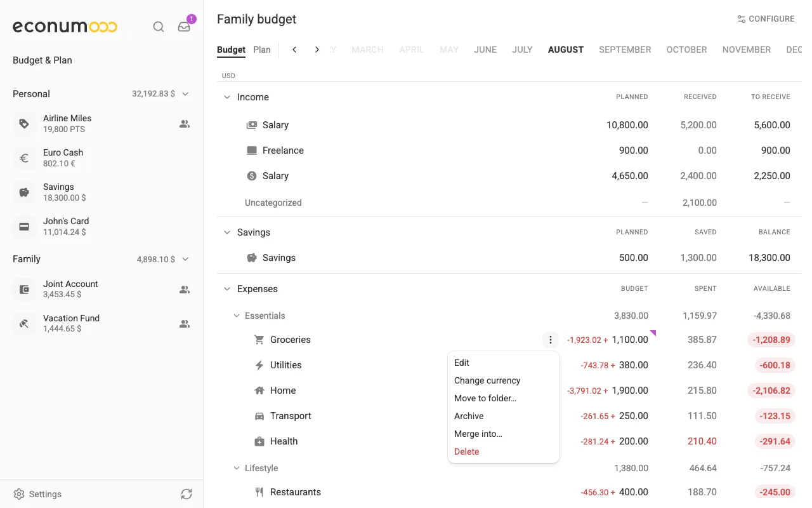
Task: Open the search magnifier icon
Action: tap(159, 27)
